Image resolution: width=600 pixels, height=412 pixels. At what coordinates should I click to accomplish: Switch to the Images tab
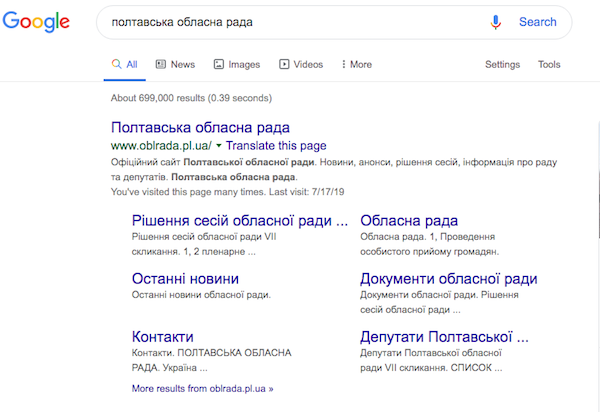236,65
